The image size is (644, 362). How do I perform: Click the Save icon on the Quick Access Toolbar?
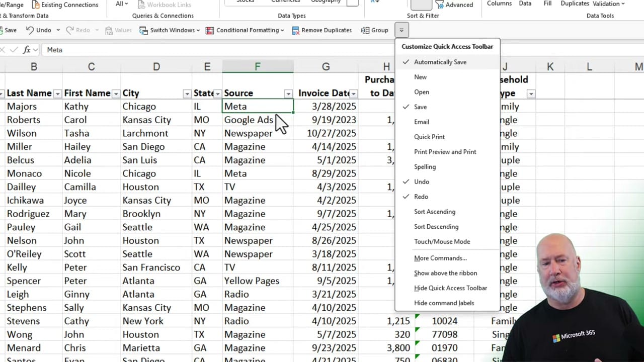coord(8,30)
